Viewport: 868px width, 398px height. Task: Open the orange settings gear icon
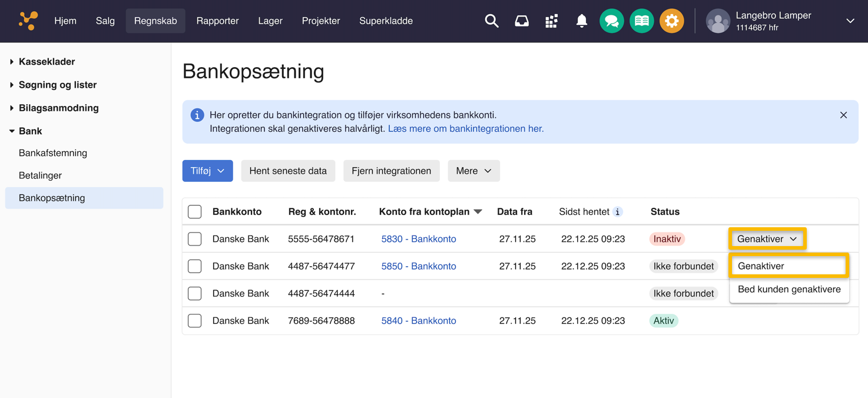(x=672, y=21)
